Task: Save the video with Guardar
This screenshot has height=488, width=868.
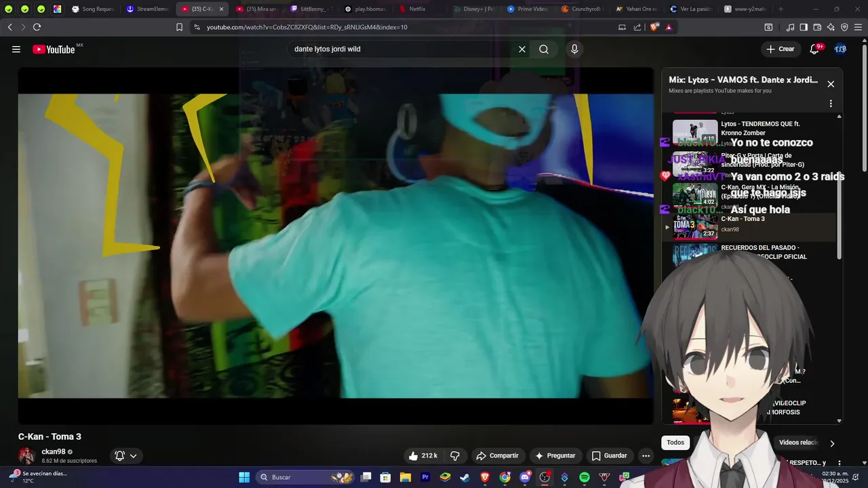Action: pyautogui.click(x=609, y=456)
